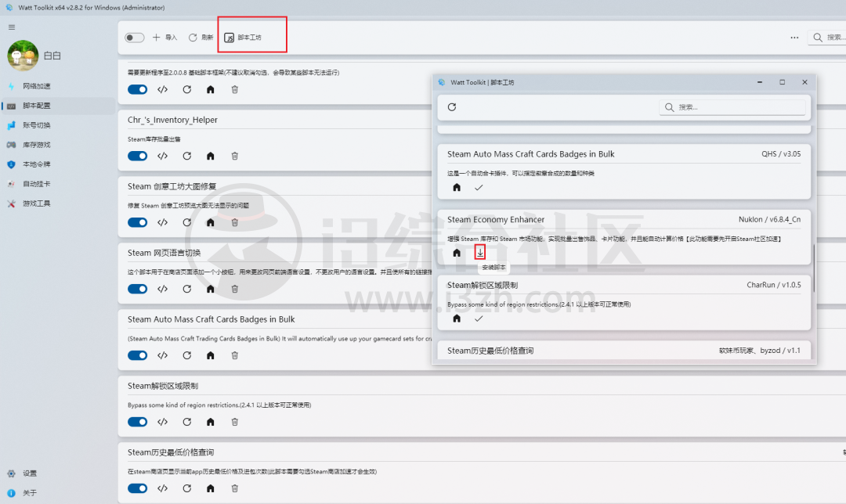The image size is (846, 504).
Task: Click installed checkmark for Steam解锁区域限制 in 脚本工坊
Action: click(x=479, y=319)
